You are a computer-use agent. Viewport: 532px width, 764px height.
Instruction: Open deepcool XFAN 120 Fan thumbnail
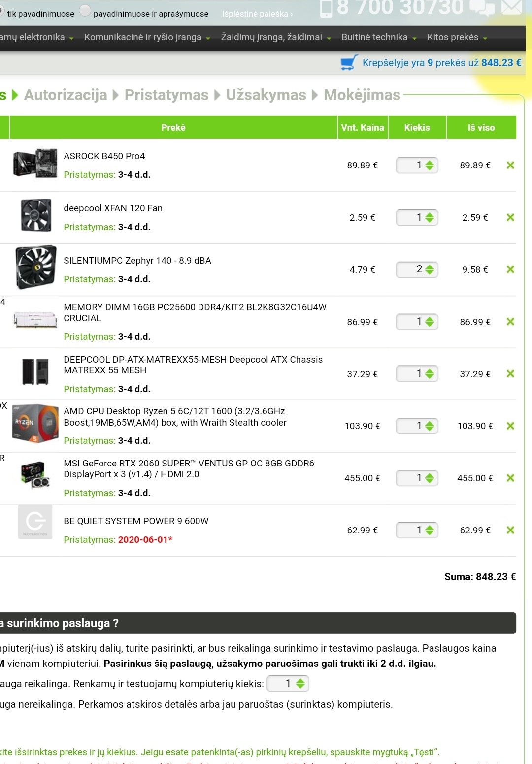click(36, 215)
